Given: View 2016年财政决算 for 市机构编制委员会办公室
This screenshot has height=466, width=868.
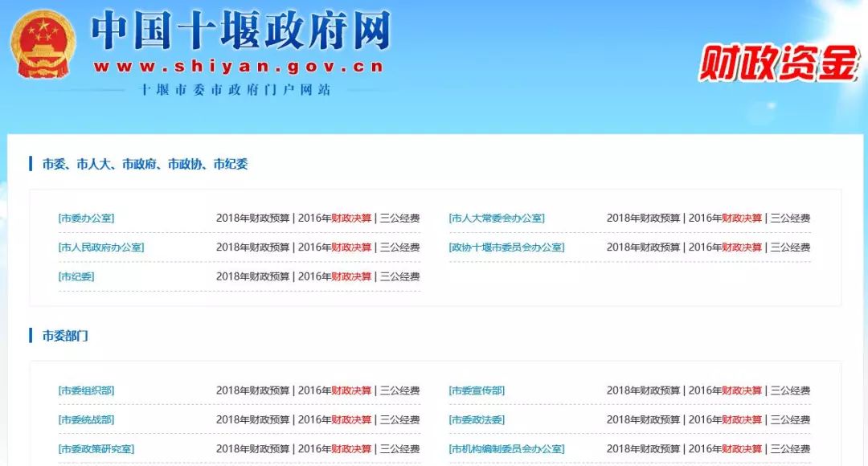Looking at the screenshot, I should pos(725,449).
